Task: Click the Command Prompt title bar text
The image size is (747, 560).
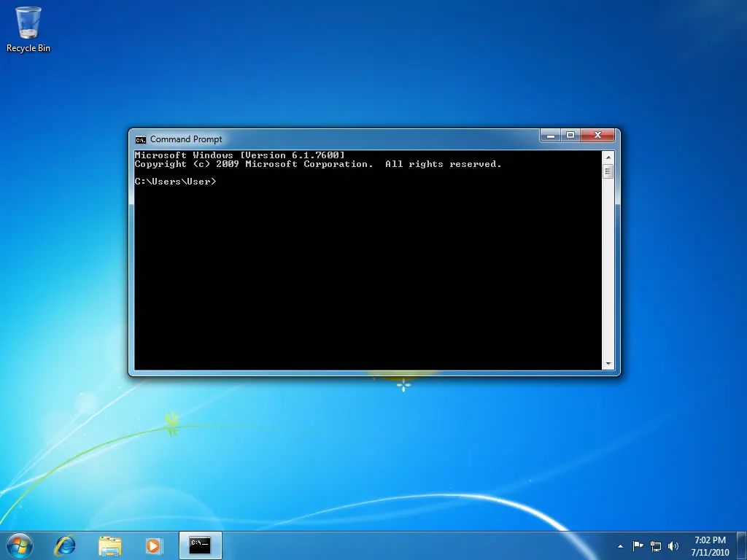Action: coord(186,139)
